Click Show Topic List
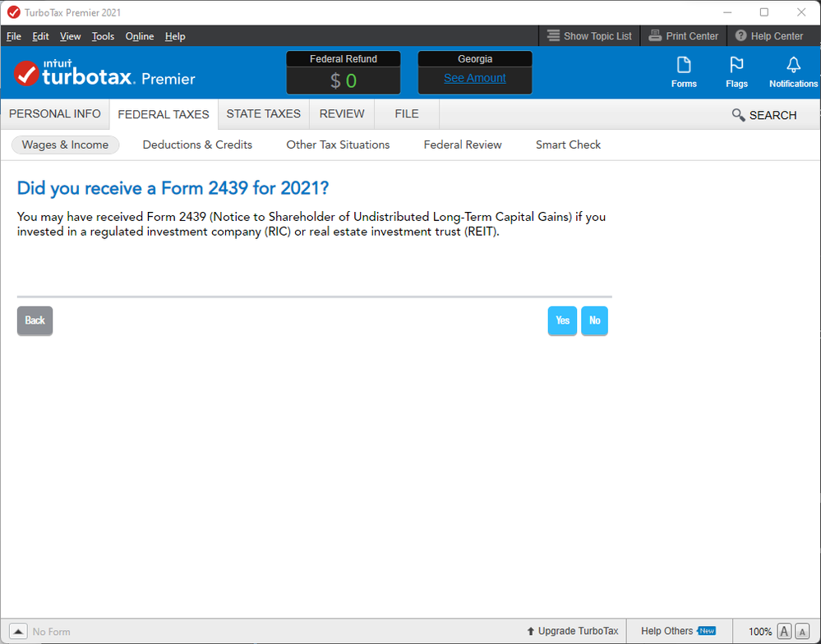Image resolution: width=821 pixels, height=644 pixels. point(589,36)
